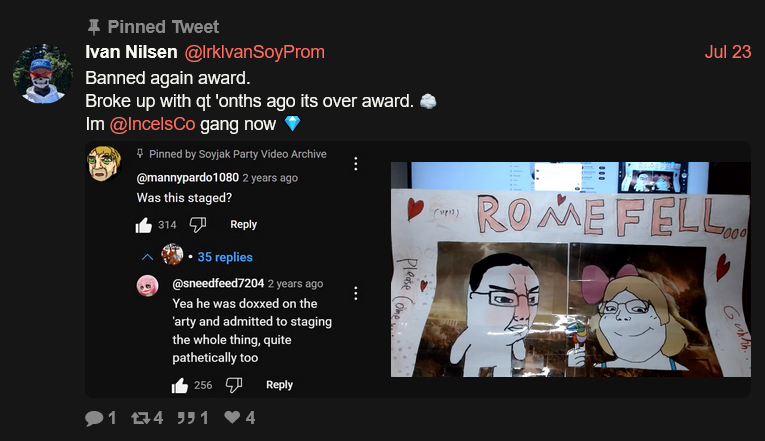Screen dimensions: 765x441
Task: Click the retweet arrows icon
Action: tap(141, 418)
